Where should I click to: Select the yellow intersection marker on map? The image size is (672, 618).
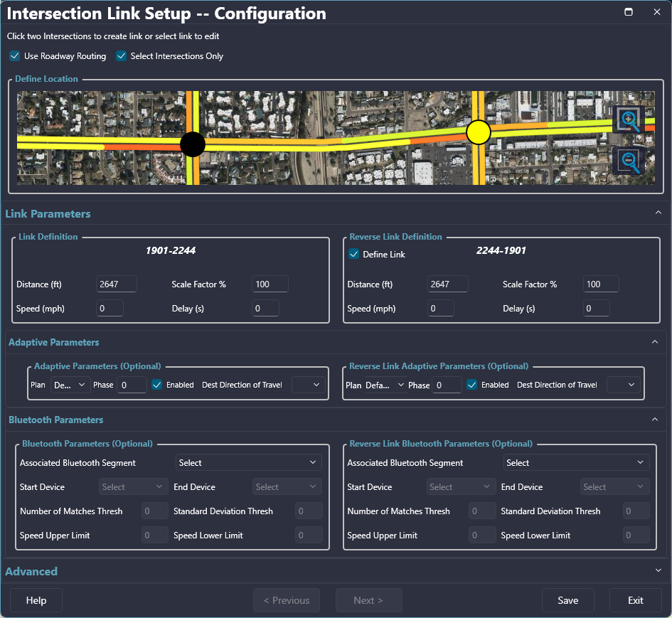pyautogui.click(x=479, y=132)
